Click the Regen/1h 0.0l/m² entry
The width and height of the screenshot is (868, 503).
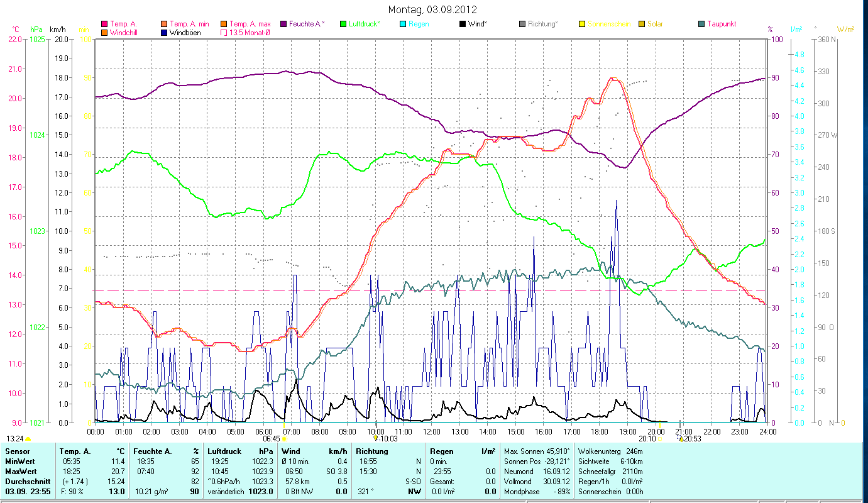pyautogui.click(x=610, y=481)
